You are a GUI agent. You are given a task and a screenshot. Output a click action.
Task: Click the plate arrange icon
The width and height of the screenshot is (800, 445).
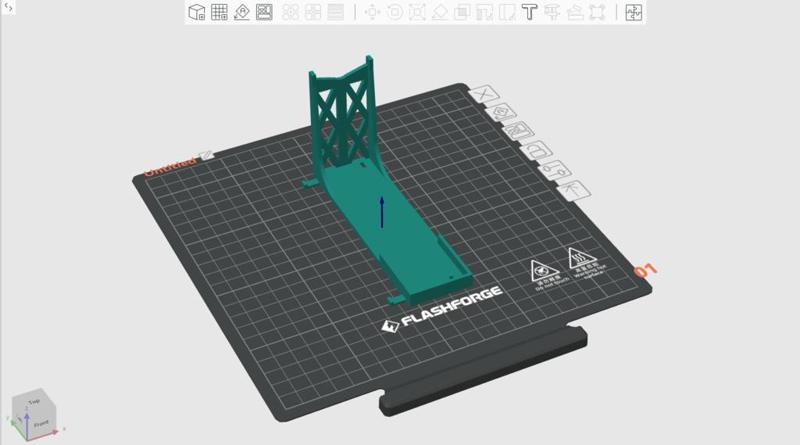coord(518,131)
